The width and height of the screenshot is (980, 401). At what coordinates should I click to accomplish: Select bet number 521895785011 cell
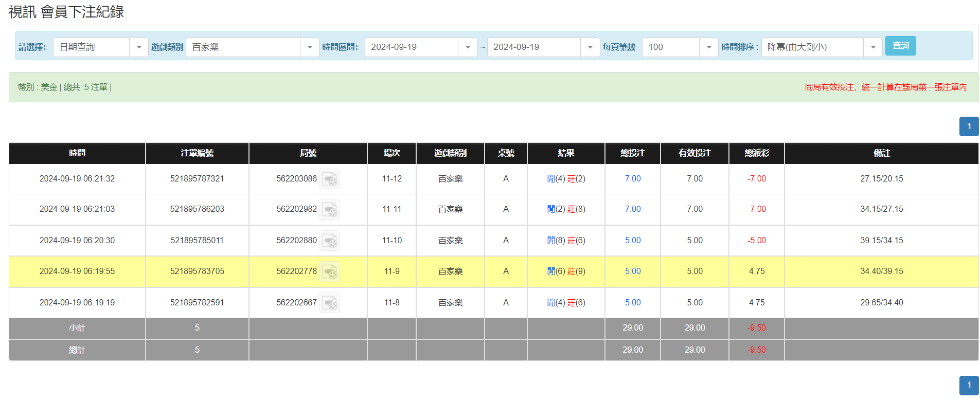point(197,241)
